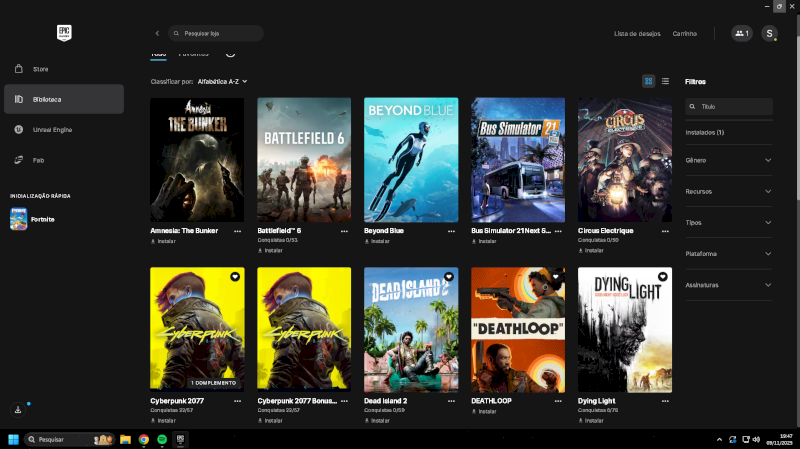Switch to list view layout
Screen dimensions: 800x449
tap(665, 81)
